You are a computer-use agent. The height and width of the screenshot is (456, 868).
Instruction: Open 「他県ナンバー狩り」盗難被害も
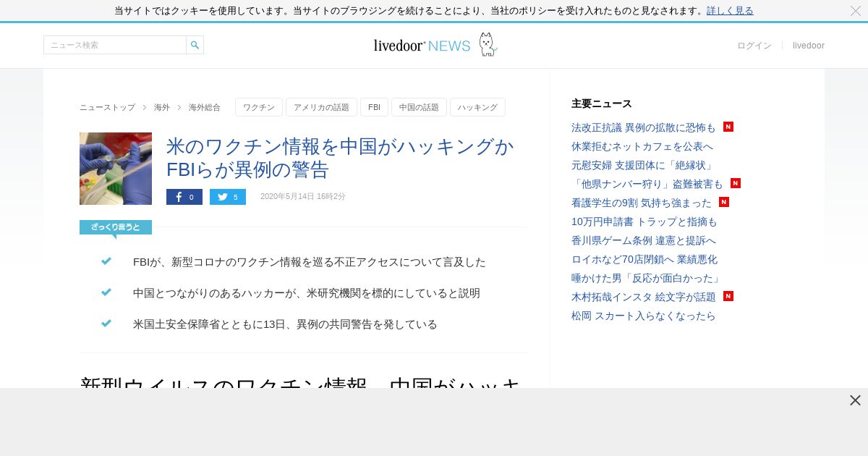[x=647, y=184]
